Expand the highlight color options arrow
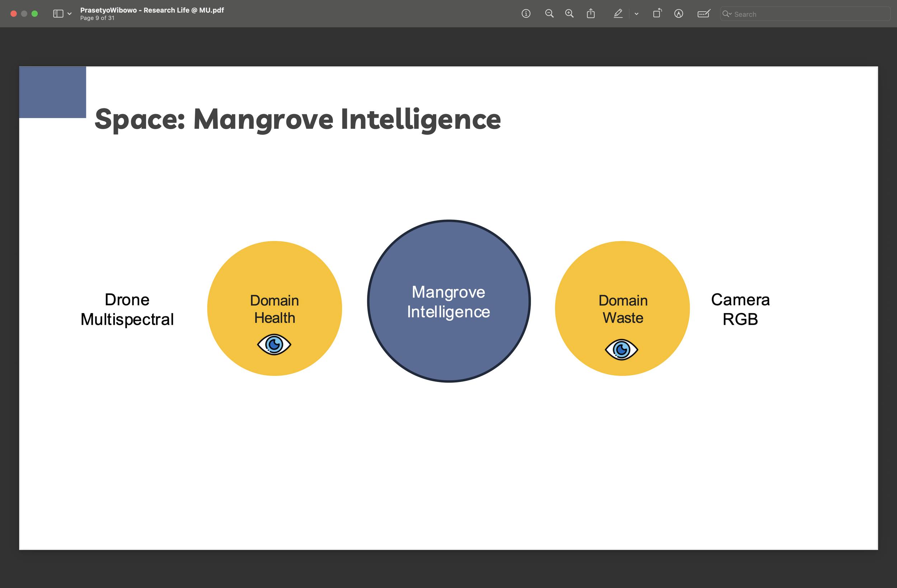This screenshot has width=897, height=588. 636,14
